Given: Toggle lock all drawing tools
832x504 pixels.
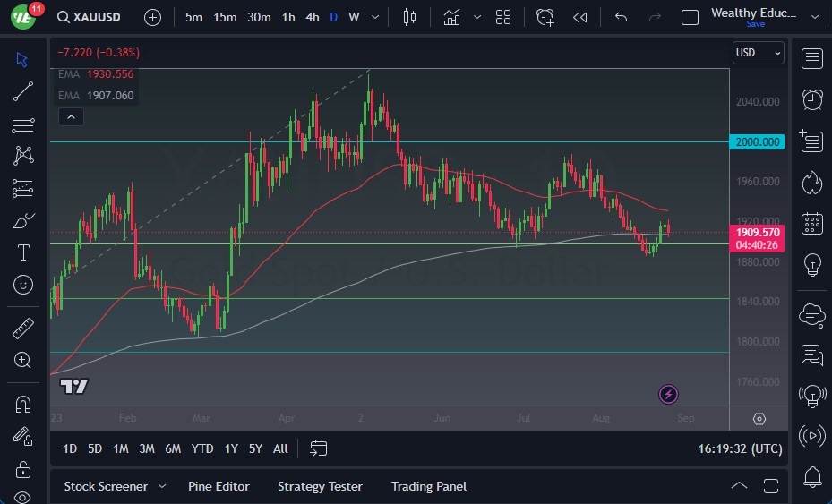Looking at the screenshot, I should tap(23, 469).
